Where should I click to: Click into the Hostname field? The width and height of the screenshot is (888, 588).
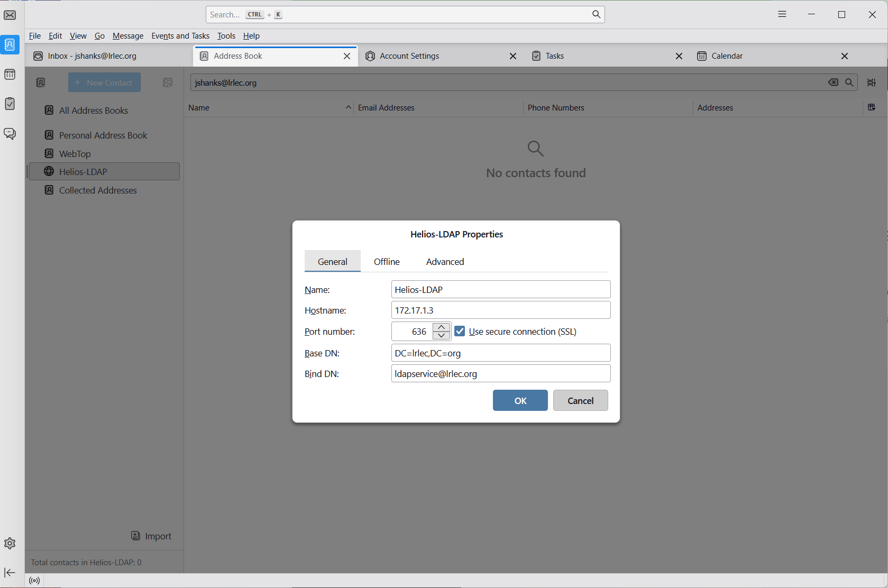click(500, 310)
